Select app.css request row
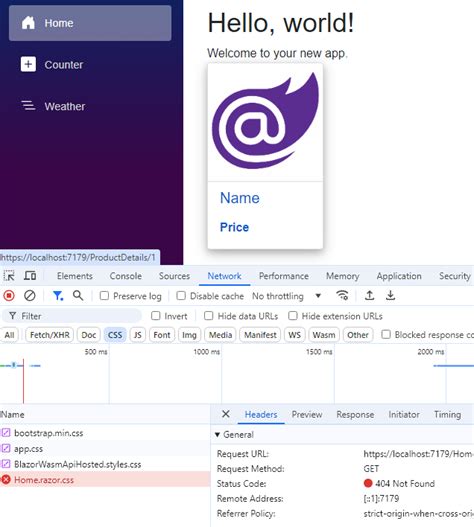The height and width of the screenshot is (527, 474). [105, 448]
